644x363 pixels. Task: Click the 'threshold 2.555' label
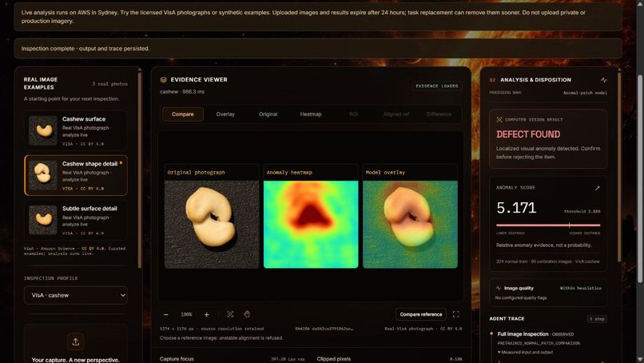[582, 211]
